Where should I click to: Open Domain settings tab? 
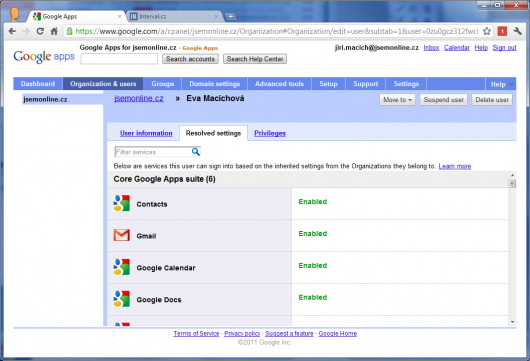pos(215,84)
